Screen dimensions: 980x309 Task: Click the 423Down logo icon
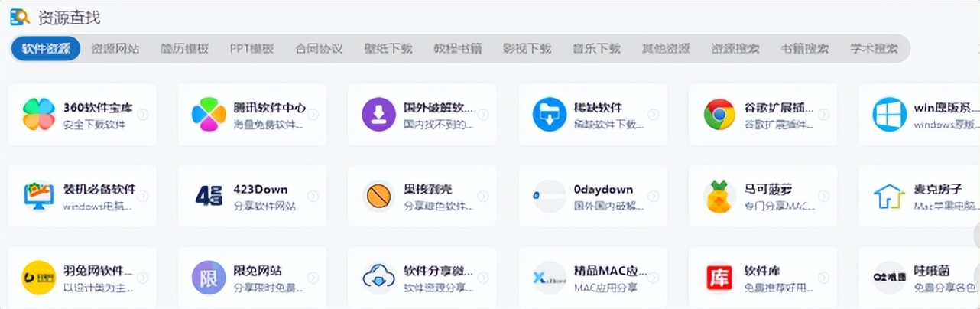click(x=209, y=197)
